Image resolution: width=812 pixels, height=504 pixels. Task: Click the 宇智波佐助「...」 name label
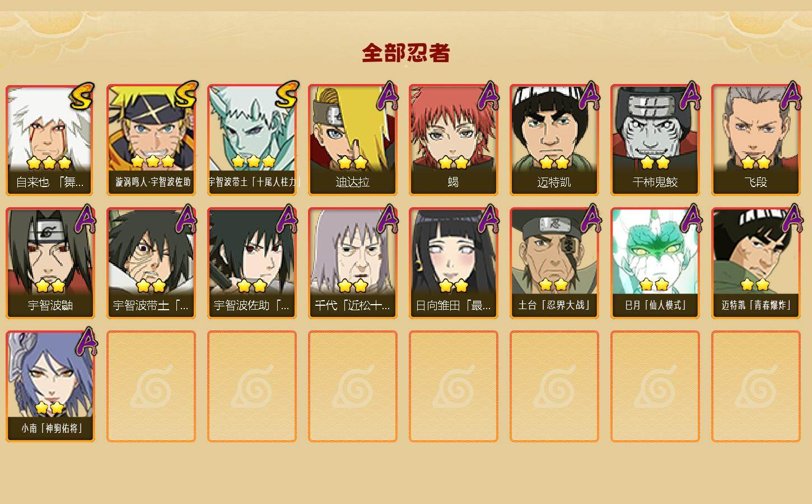pyautogui.click(x=252, y=306)
